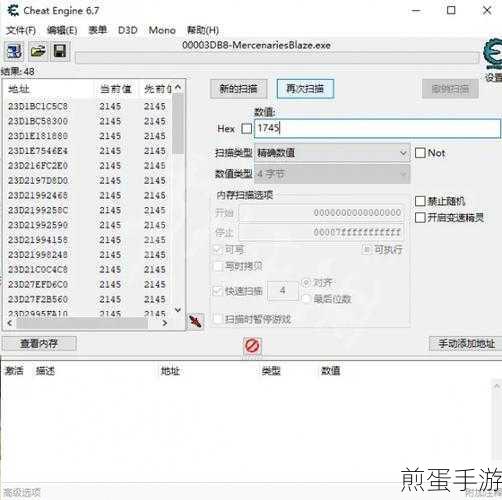Select address row 23D216FC2E0
The image size is (502, 500).
click(x=88, y=166)
